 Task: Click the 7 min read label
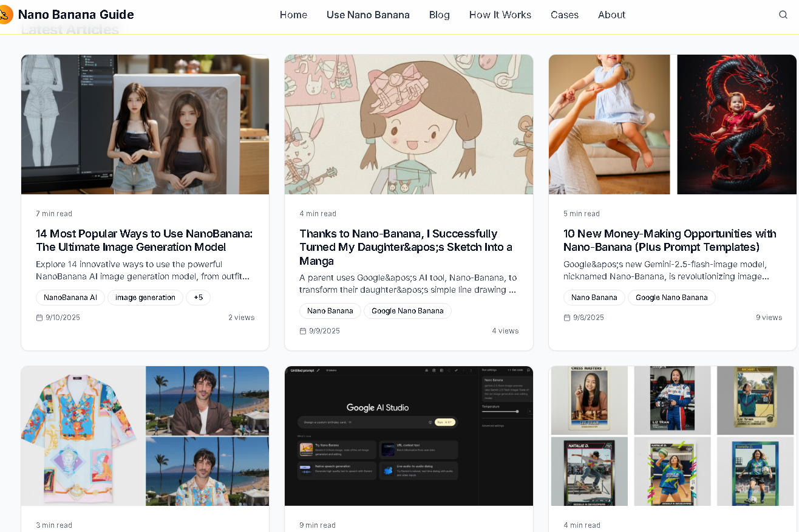coord(54,214)
